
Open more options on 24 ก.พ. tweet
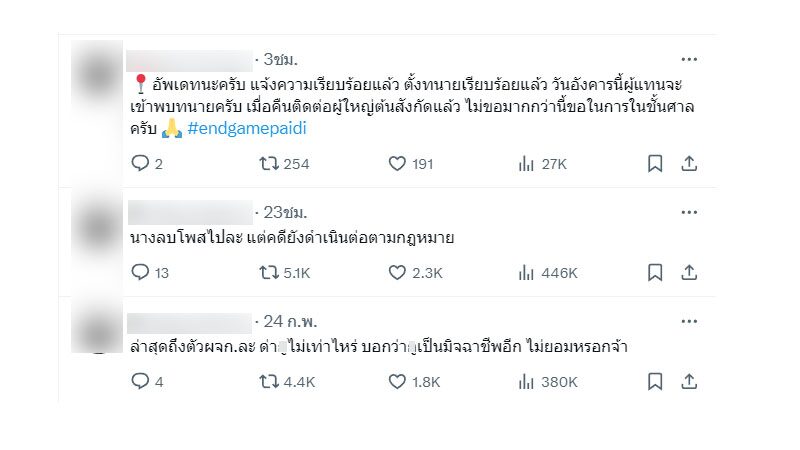coord(689,321)
